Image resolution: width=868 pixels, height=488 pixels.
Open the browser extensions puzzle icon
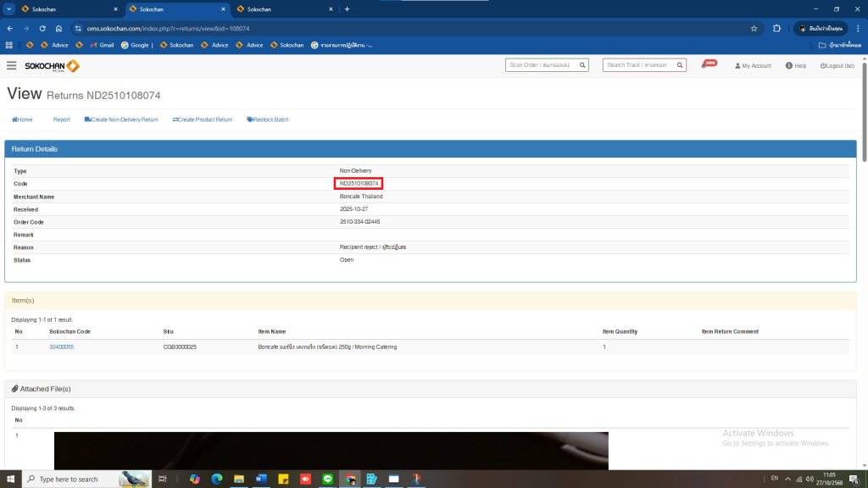776,28
